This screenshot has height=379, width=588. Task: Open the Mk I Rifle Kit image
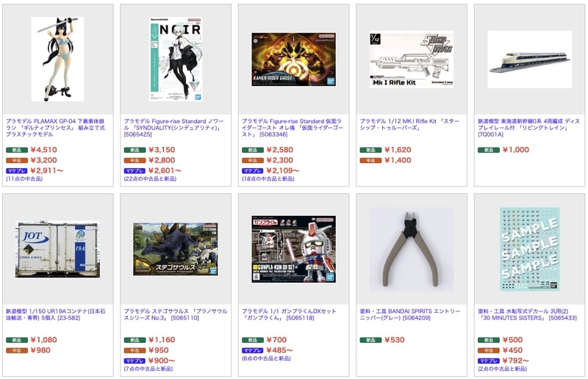[x=412, y=59]
